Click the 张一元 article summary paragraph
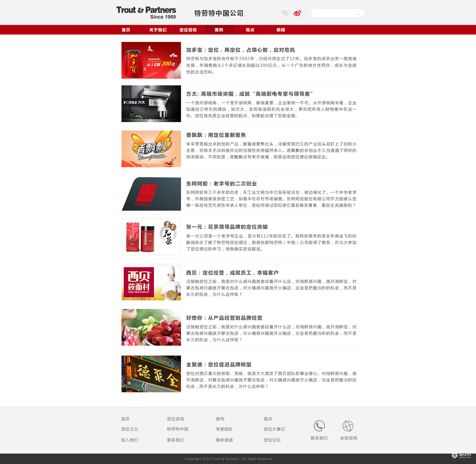 (271, 242)
